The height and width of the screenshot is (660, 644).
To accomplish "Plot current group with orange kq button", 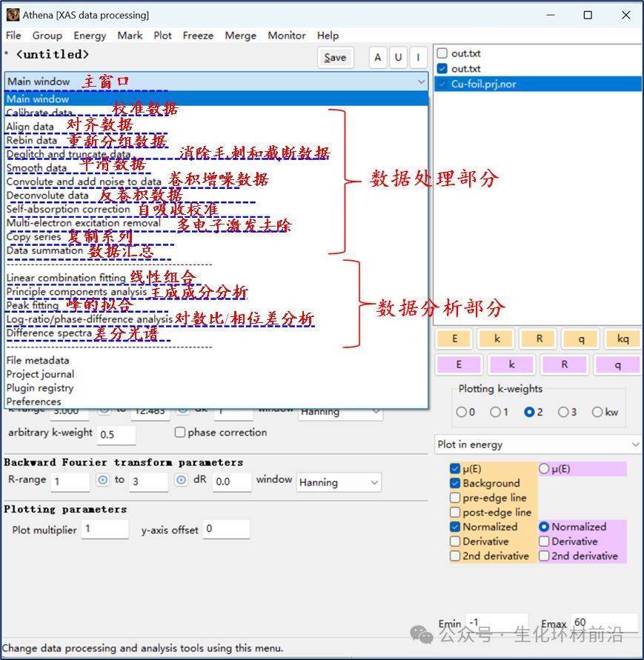I will point(623,339).
